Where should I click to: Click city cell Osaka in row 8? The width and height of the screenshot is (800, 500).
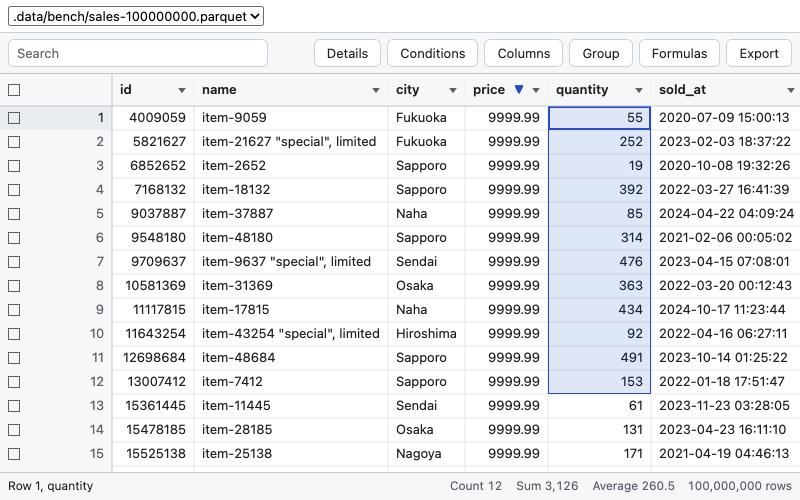point(426,286)
